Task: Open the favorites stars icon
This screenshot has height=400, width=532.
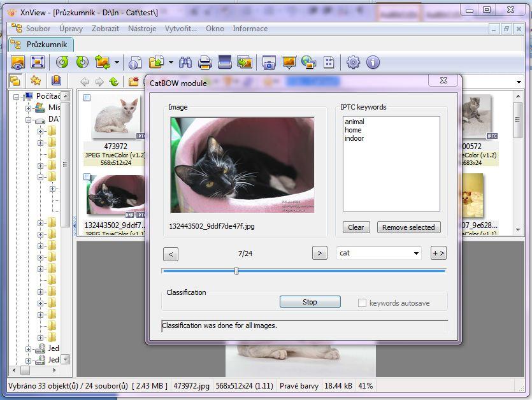Action: pos(36,81)
